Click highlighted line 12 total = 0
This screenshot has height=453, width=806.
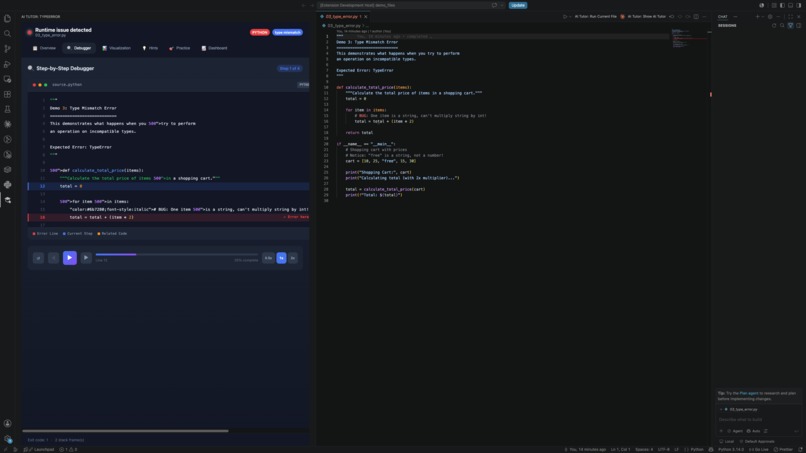[x=169, y=186]
